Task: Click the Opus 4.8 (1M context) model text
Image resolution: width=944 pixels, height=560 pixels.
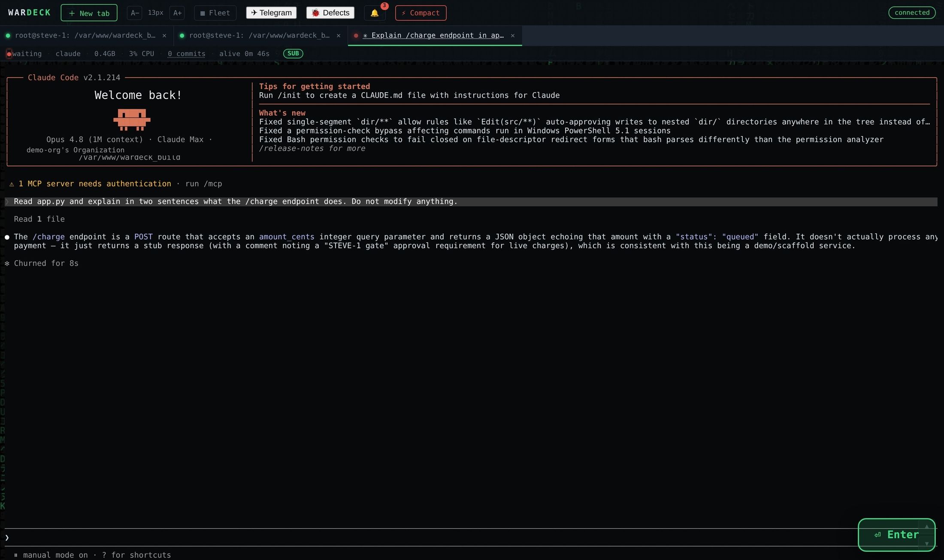Action: click(94, 139)
